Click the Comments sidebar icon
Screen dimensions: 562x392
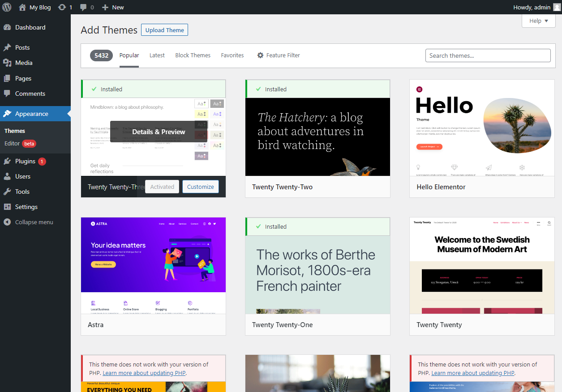click(7, 94)
